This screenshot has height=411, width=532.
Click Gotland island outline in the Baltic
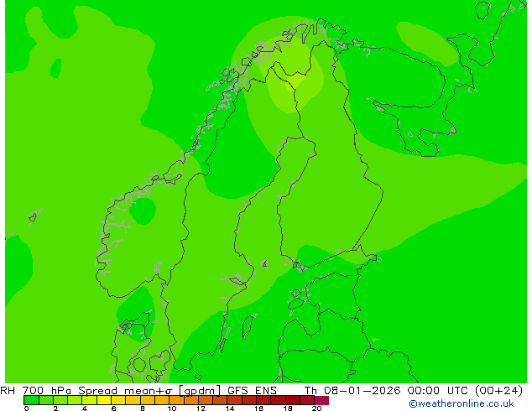[x=249, y=325]
